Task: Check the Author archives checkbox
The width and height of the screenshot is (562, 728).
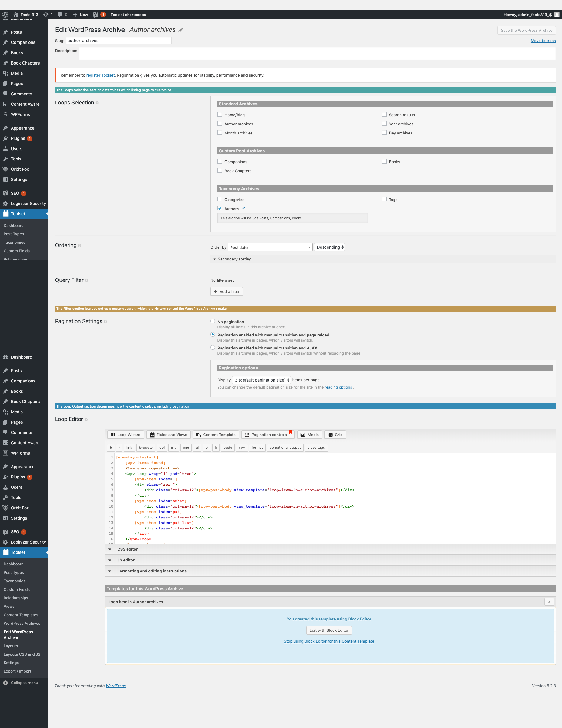Action: (x=220, y=123)
